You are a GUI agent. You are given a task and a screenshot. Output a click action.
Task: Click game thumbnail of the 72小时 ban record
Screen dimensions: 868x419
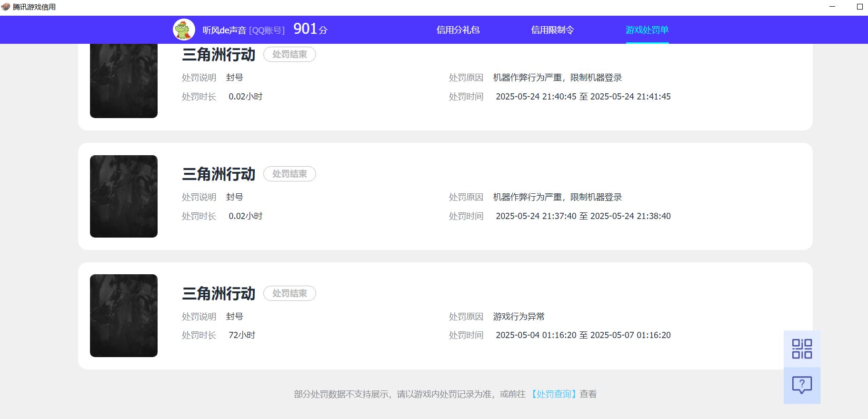point(124,316)
